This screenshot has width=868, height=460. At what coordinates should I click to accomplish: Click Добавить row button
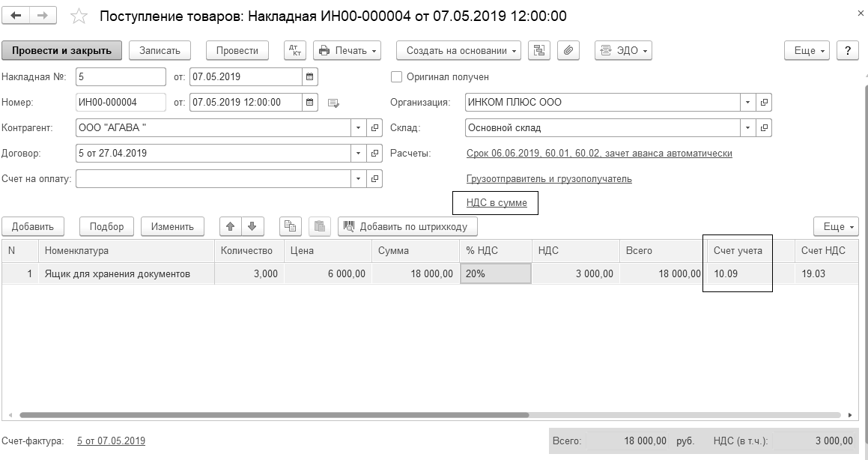(33, 226)
